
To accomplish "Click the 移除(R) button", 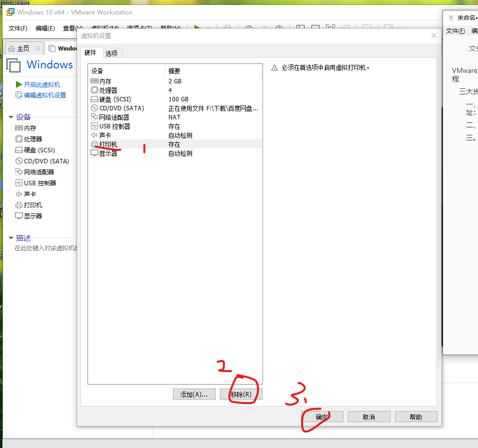I will (x=241, y=395).
